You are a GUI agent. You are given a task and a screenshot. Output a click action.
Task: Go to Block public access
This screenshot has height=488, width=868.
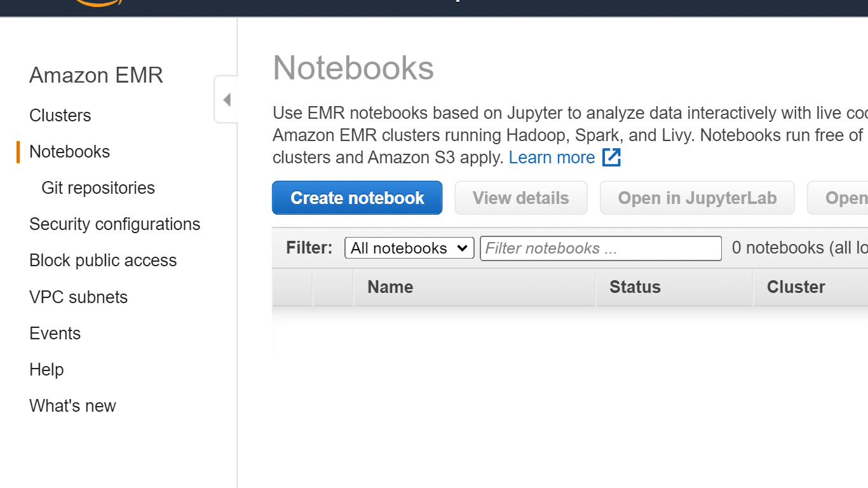click(102, 260)
